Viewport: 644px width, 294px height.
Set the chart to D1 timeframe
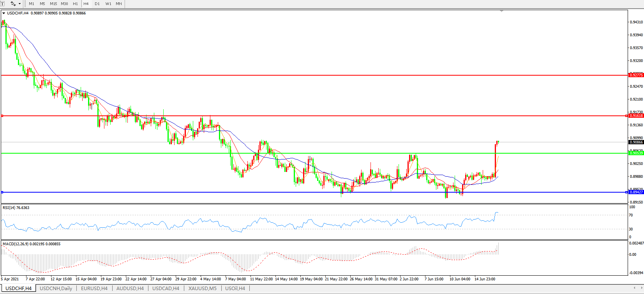tap(97, 4)
